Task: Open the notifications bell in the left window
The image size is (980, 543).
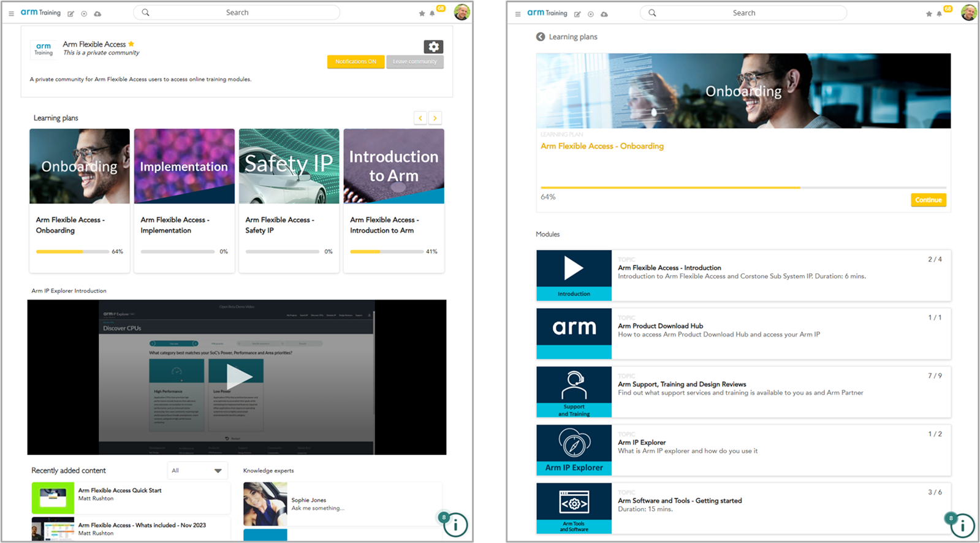Action: point(432,13)
